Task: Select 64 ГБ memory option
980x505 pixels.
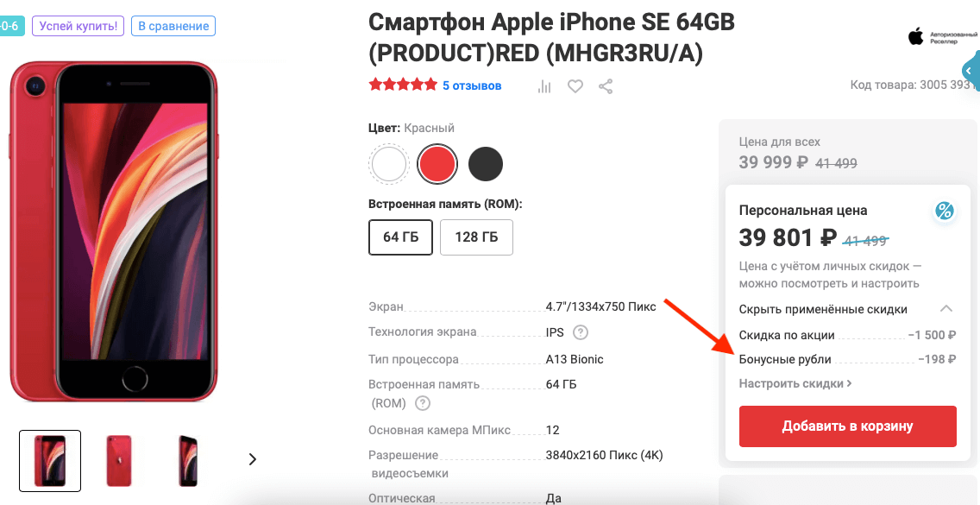Action: coord(400,237)
